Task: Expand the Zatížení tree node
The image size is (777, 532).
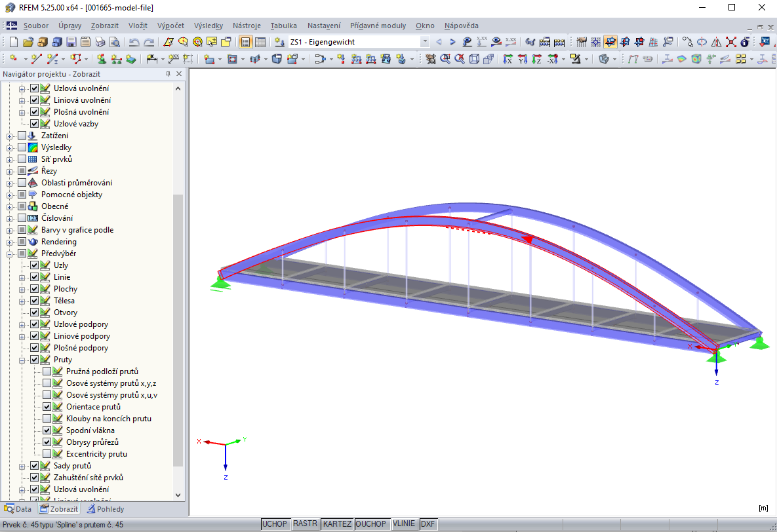Action: (9, 136)
